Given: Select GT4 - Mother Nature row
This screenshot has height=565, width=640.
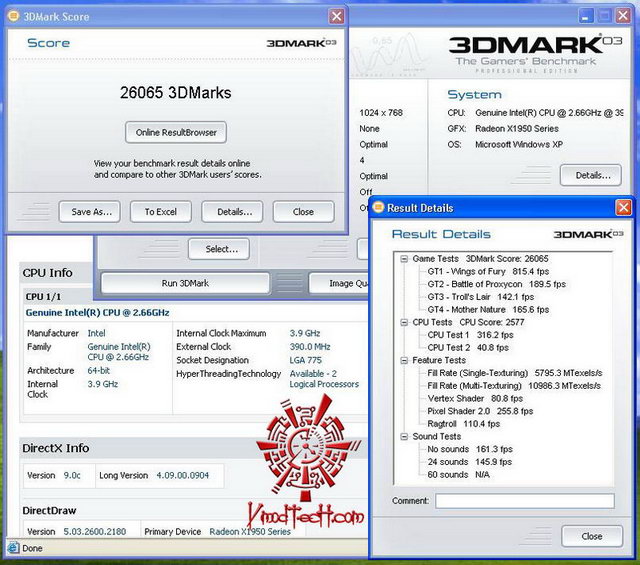Looking at the screenshot, I should (488, 309).
